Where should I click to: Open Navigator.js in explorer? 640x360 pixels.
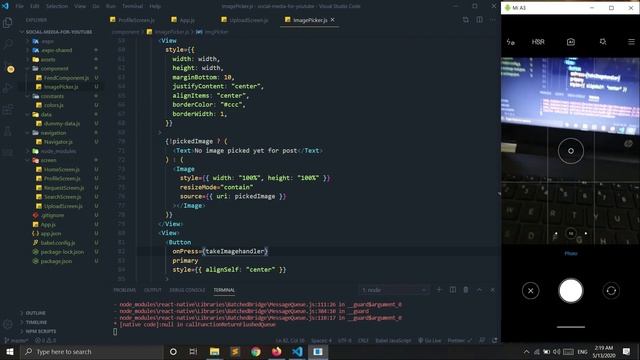(58, 142)
